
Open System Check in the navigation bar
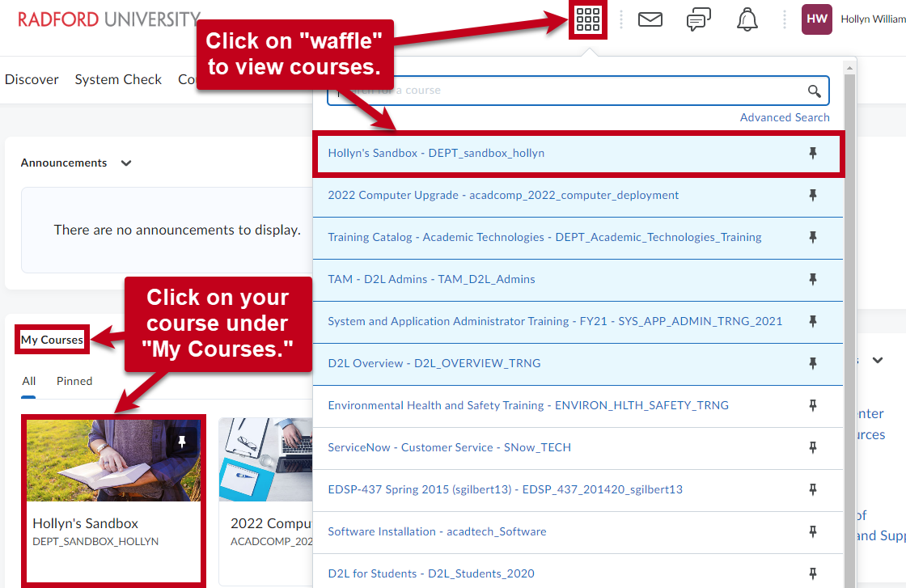(118, 79)
